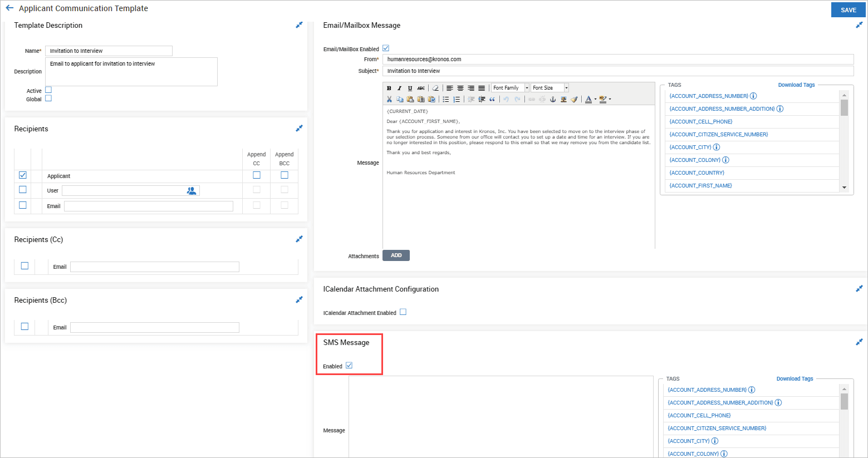This screenshot has width=868, height=458.
Task: Check Append BCC for Applicant row
Action: point(285,175)
